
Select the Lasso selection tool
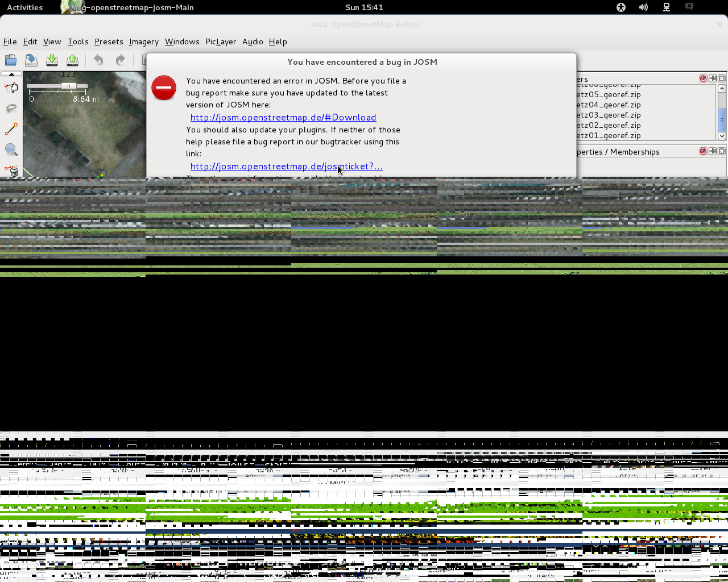tap(11, 109)
